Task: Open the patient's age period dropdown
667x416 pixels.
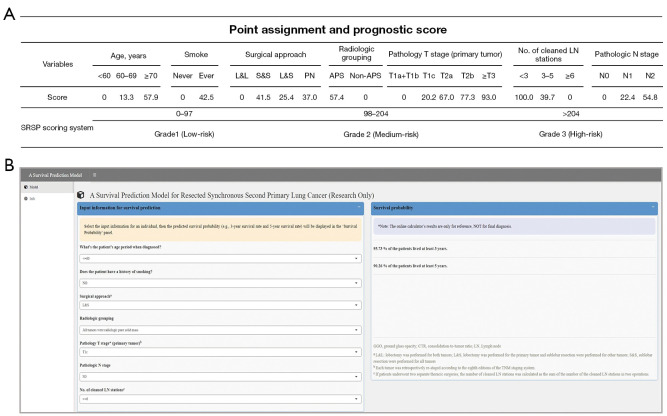Action: [x=220, y=259]
